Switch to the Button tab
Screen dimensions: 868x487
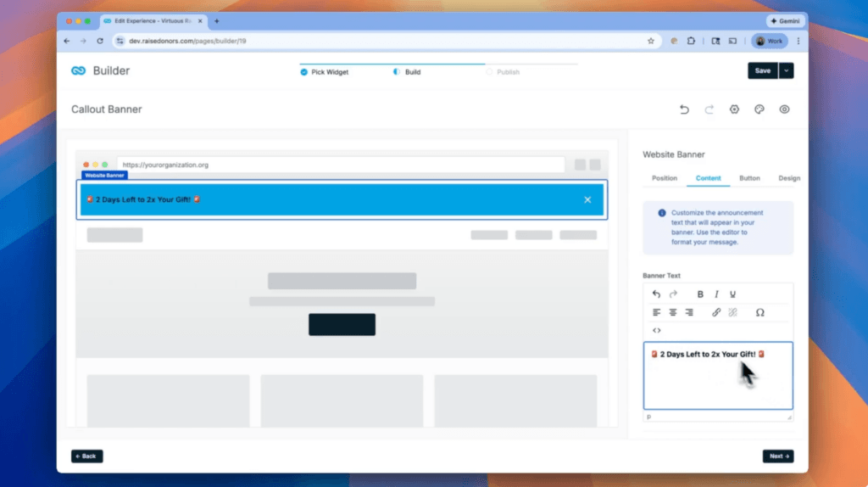click(x=749, y=178)
